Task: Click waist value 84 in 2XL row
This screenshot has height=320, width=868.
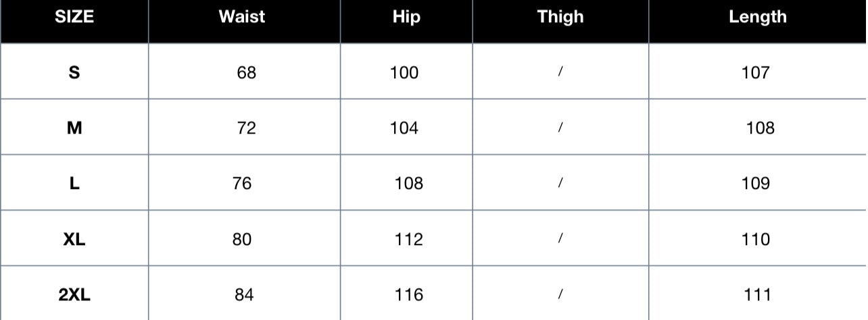Action: 244,294
